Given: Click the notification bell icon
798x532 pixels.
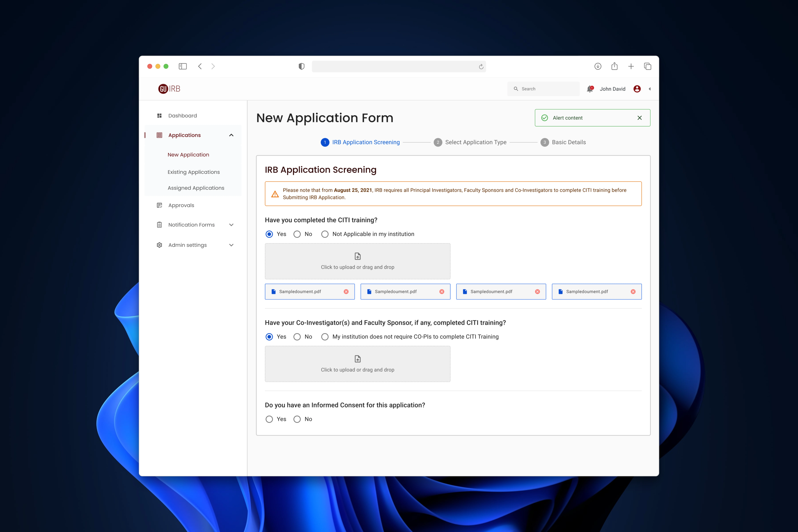Looking at the screenshot, I should click(x=590, y=89).
